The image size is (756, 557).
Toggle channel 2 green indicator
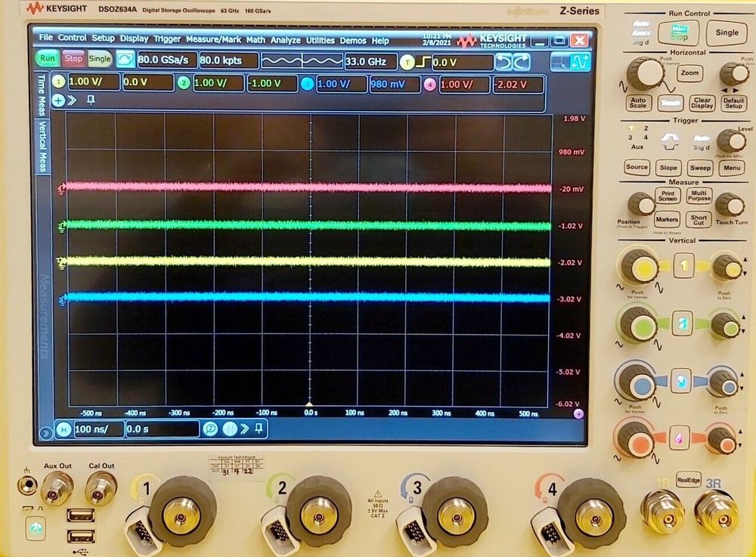coord(183,83)
